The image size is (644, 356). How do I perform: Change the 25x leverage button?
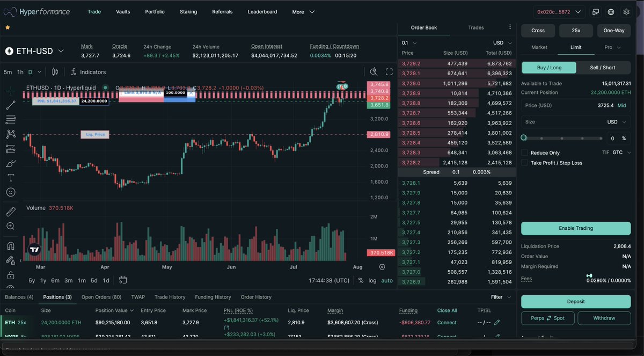[576, 31]
